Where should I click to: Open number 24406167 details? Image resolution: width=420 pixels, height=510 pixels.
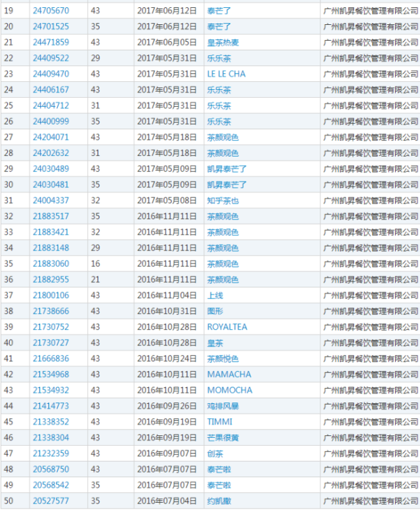coord(51,90)
